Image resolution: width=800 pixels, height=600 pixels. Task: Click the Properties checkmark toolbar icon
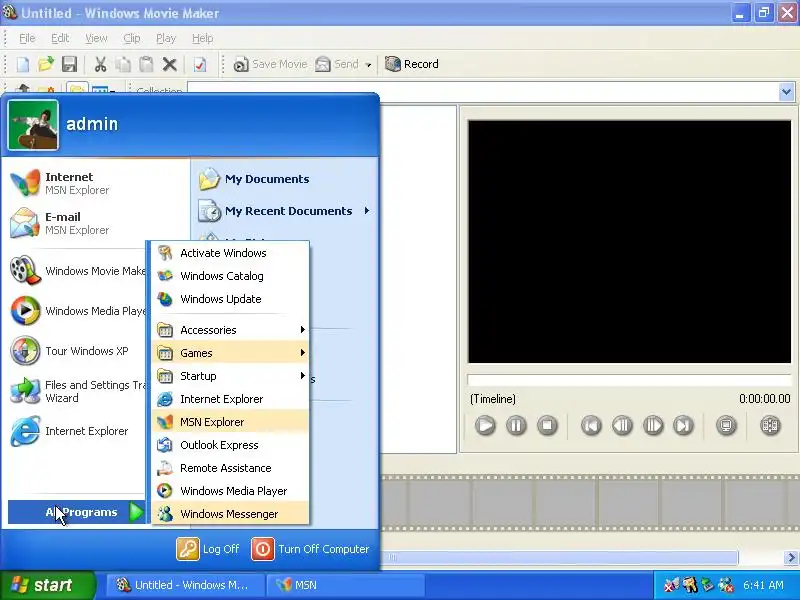[200, 64]
